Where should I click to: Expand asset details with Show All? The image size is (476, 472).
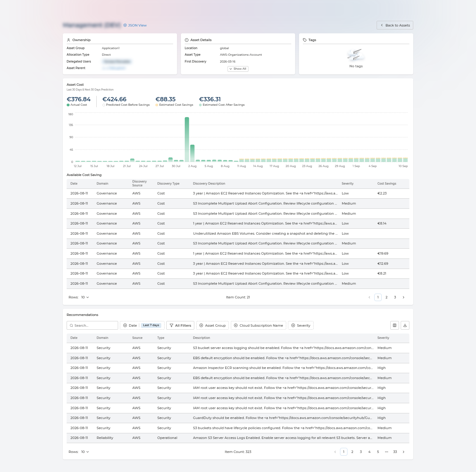click(x=238, y=69)
